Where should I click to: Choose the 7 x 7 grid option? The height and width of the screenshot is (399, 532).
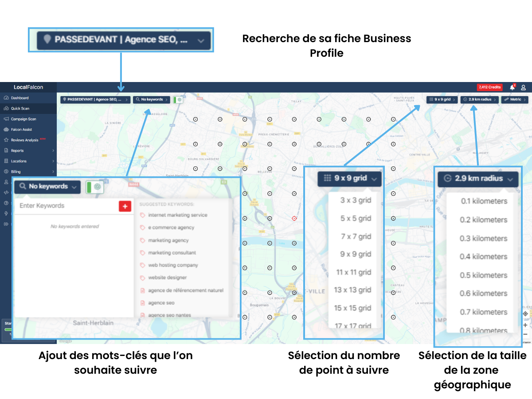(356, 237)
